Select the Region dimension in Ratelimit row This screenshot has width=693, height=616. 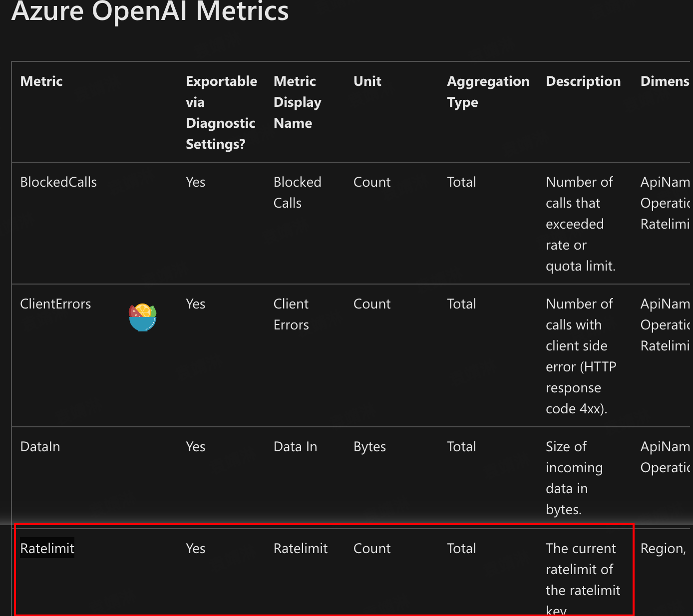[x=663, y=549]
